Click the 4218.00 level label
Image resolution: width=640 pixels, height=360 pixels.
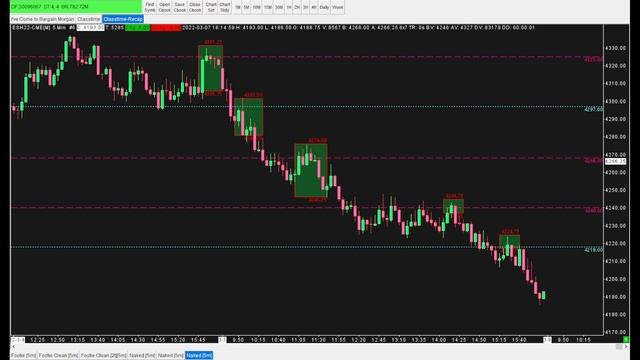pyautogui.click(x=593, y=250)
